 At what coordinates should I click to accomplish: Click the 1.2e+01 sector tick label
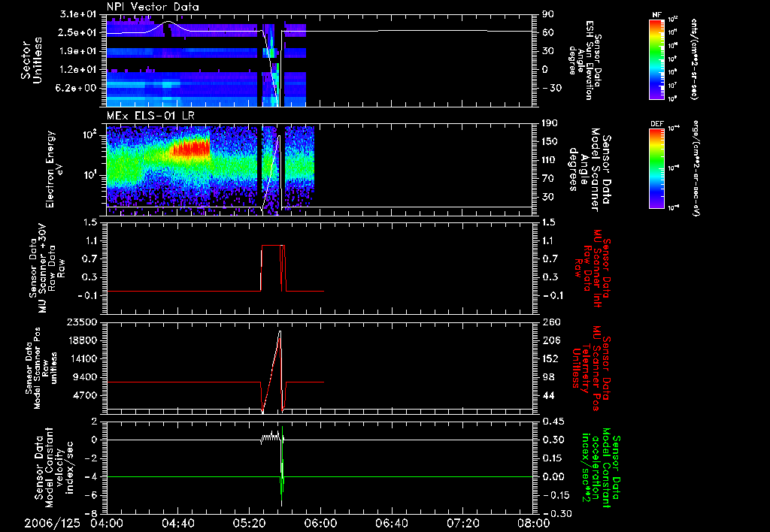(77, 70)
